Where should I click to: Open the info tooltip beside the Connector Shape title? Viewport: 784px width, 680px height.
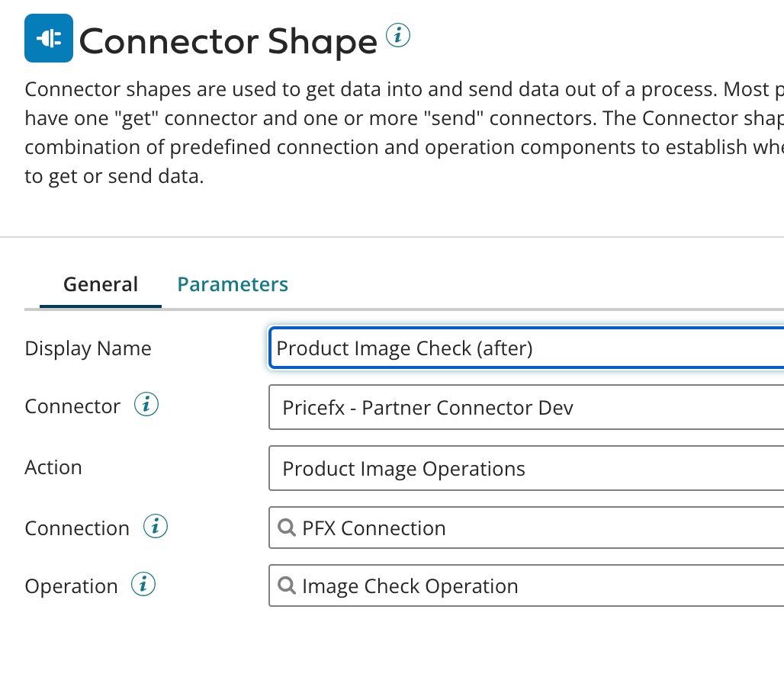(x=398, y=34)
